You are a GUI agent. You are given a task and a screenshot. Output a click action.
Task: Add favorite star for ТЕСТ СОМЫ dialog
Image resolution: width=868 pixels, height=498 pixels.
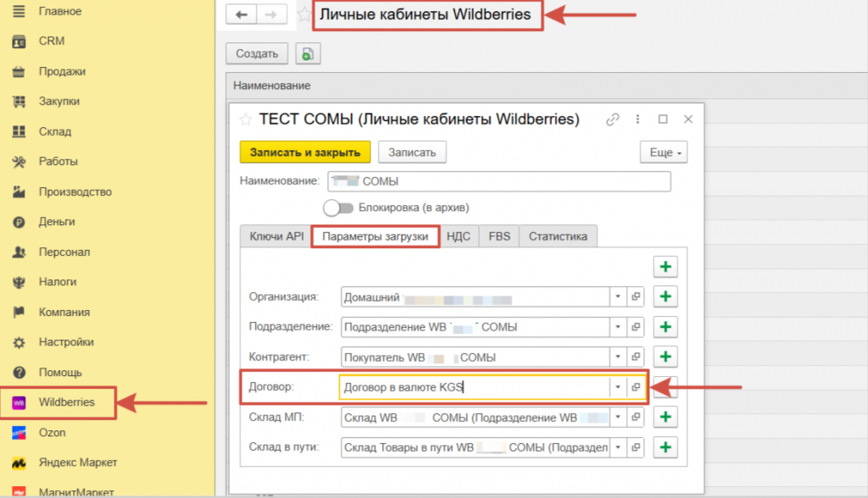click(x=247, y=119)
